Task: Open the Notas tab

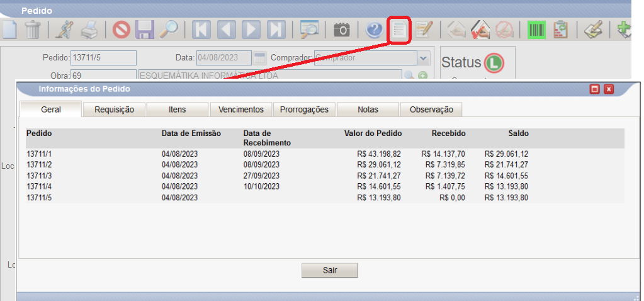Action: [x=368, y=110]
